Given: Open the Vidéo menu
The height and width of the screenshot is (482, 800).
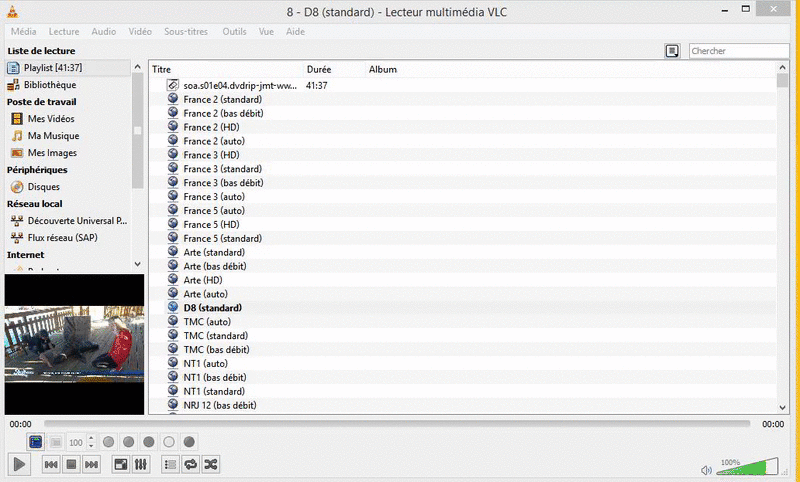Looking at the screenshot, I should (x=140, y=32).
